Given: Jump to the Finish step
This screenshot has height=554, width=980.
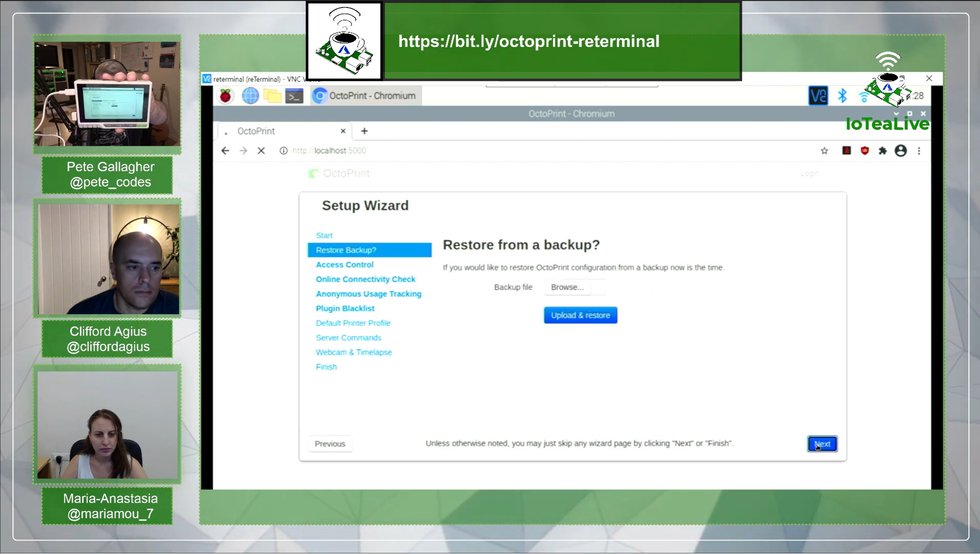Looking at the screenshot, I should coord(326,367).
